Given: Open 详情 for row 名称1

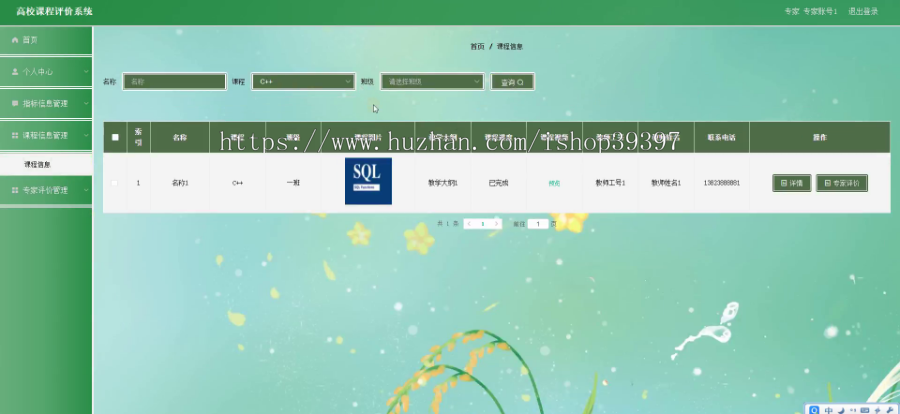Looking at the screenshot, I should coord(792,183).
